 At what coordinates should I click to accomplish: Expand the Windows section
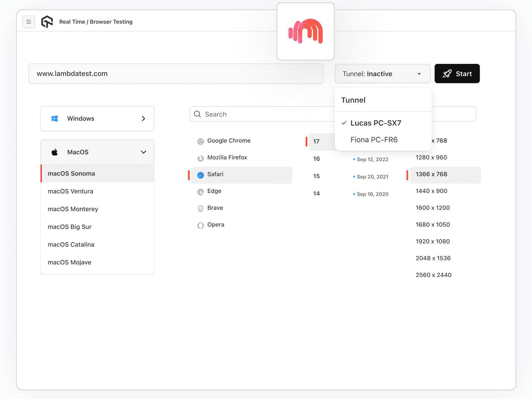143,118
